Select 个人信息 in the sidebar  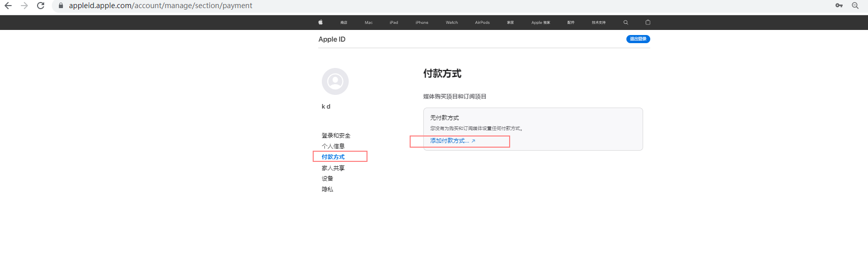tap(333, 146)
